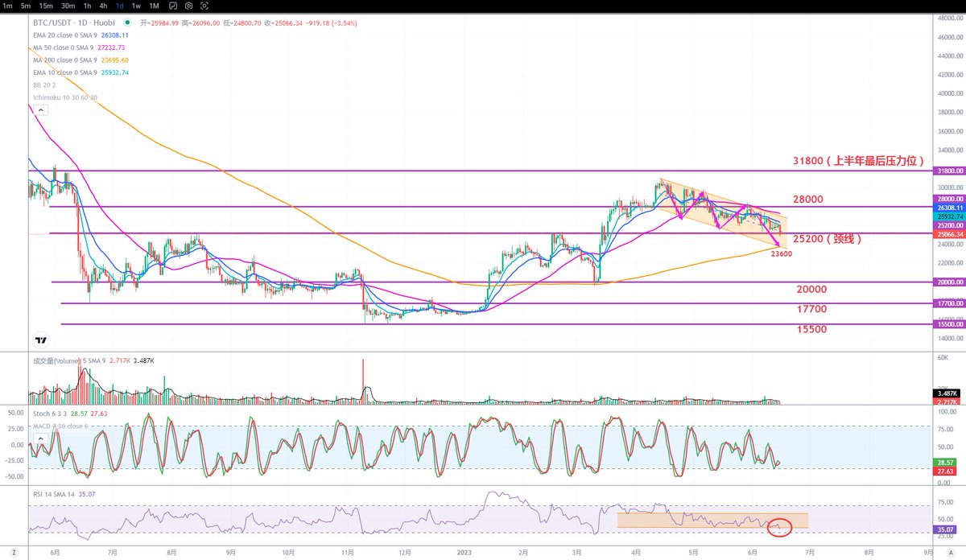Screen dimensions: 966x560
Task: Click the 12月 label on time axis
Action: tap(405, 554)
